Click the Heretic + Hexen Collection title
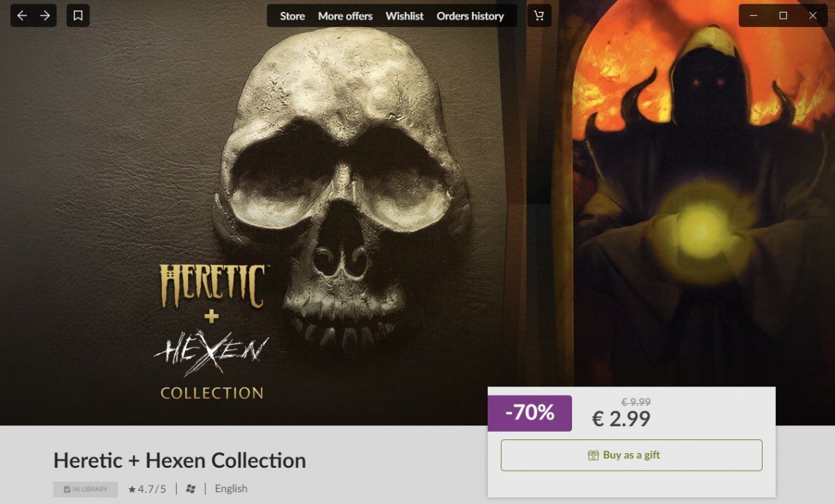 click(180, 460)
